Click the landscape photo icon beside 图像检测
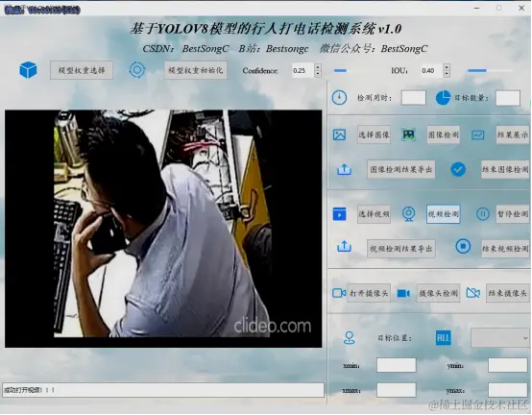Screen dimensions: 532x415 [408, 134]
